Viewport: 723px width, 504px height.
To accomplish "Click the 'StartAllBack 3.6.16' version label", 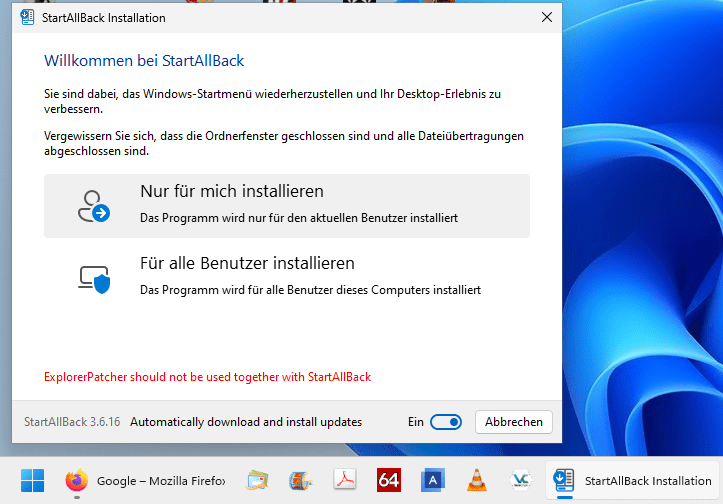I will [72, 422].
